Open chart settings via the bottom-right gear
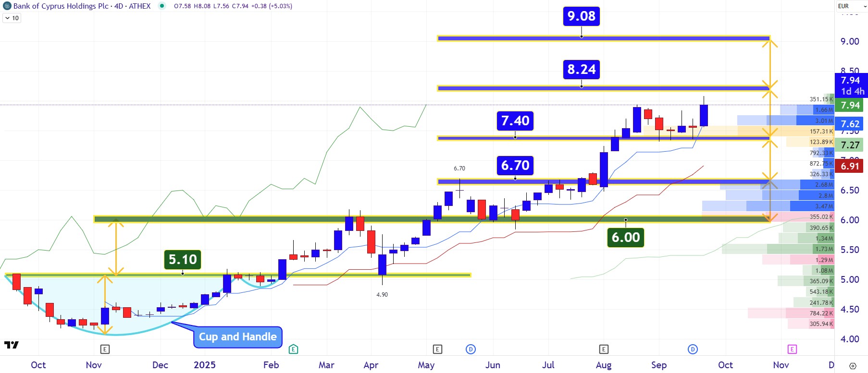 [x=853, y=366]
